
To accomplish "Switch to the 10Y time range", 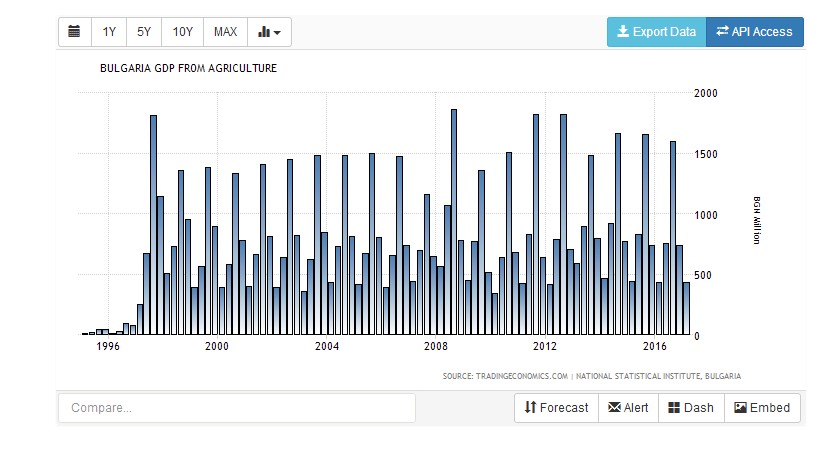I will click(183, 32).
